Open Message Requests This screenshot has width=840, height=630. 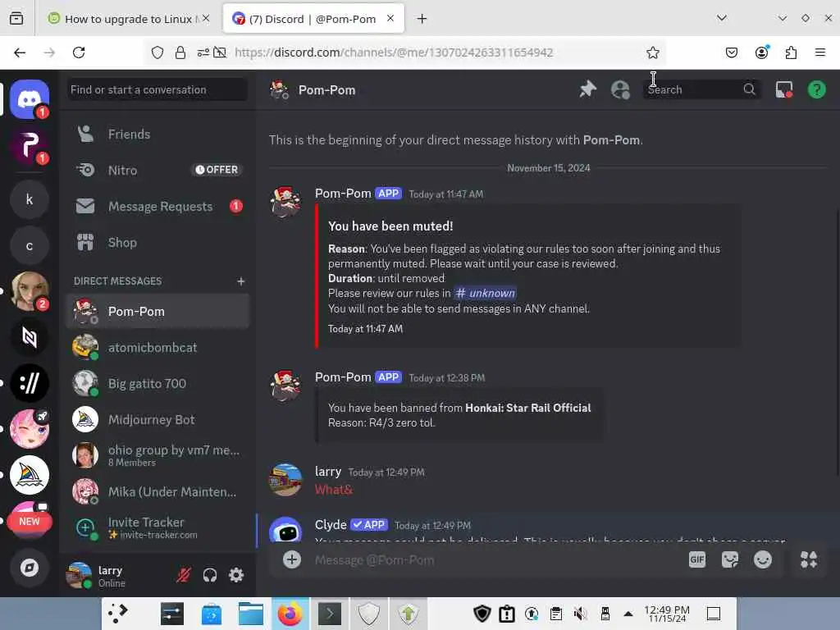pyautogui.click(x=157, y=206)
